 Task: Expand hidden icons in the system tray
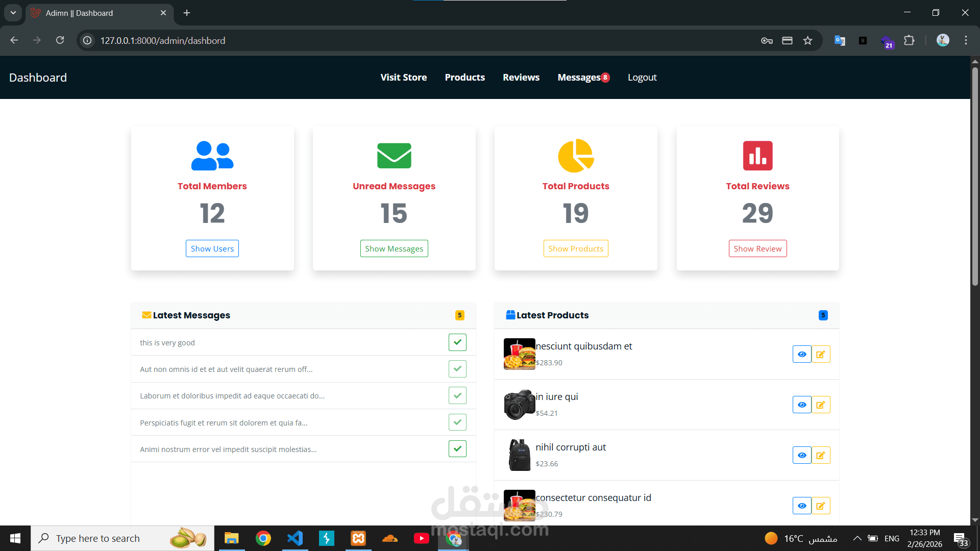tap(857, 538)
